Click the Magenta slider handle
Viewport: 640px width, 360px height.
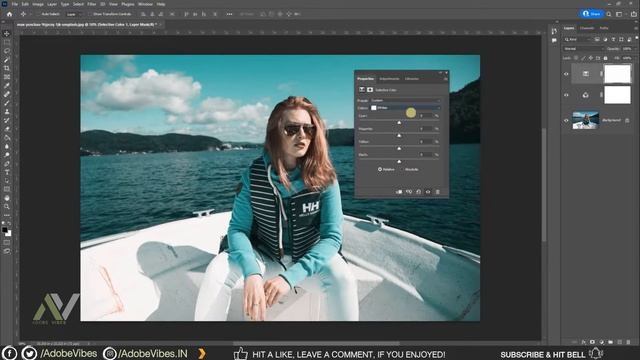[399, 135]
